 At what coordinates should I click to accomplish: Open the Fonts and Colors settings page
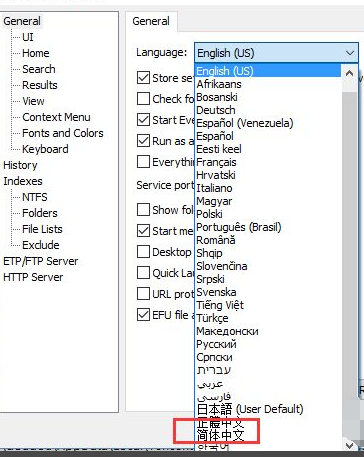(x=63, y=133)
